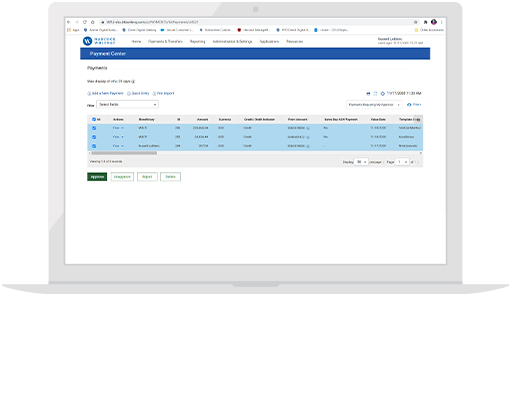
Task: Go to the next page with the pagination arrow
Action: pyautogui.click(x=418, y=162)
